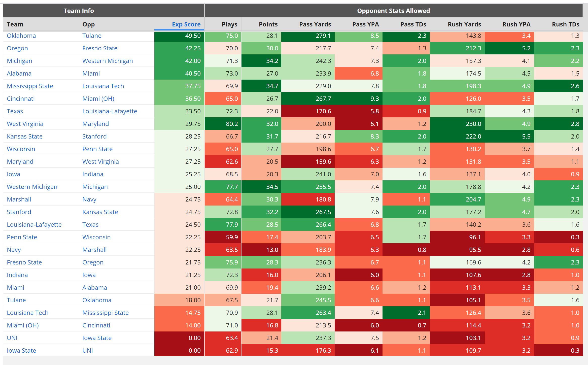Open Mississippi State team link in Team column
The image size is (588, 369).
pos(30,86)
